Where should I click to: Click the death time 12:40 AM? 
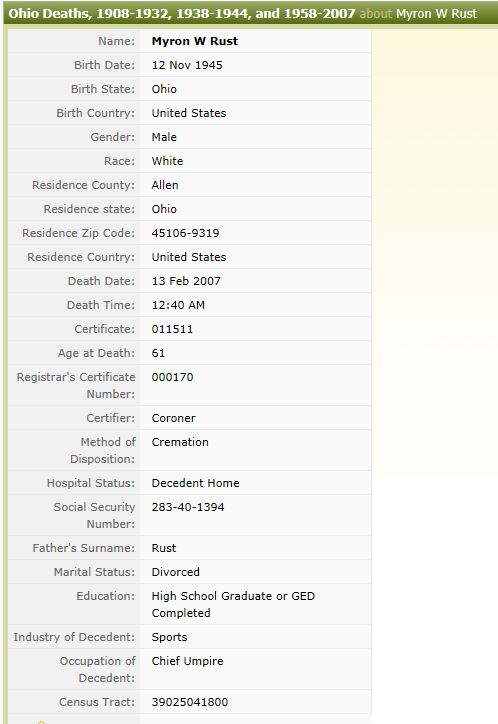[x=178, y=305]
